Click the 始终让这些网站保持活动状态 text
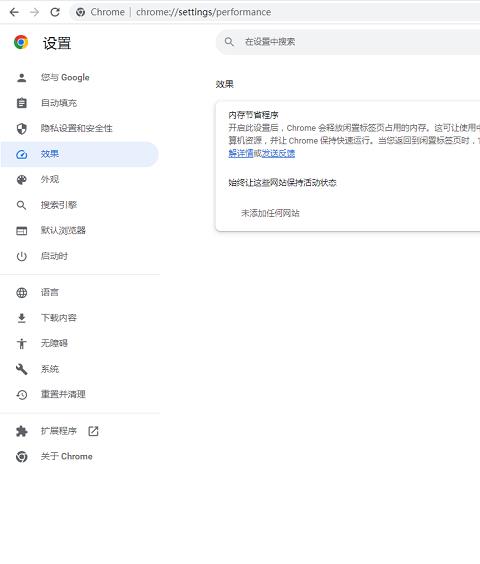 (x=282, y=183)
